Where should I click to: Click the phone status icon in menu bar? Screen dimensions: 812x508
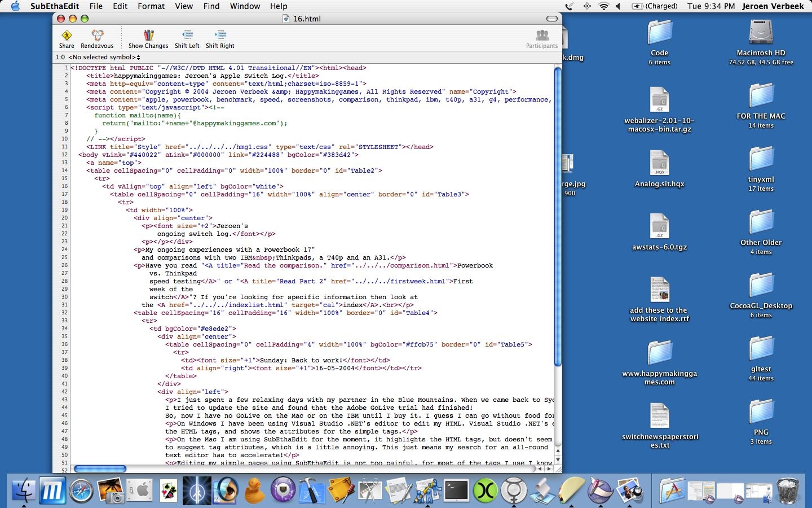pyautogui.click(x=570, y=6)
